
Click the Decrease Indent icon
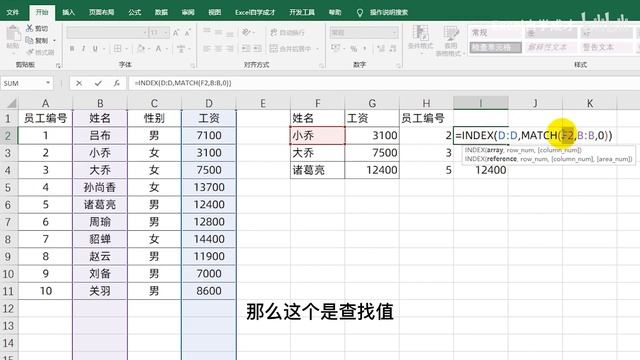(x=246, y=49)
